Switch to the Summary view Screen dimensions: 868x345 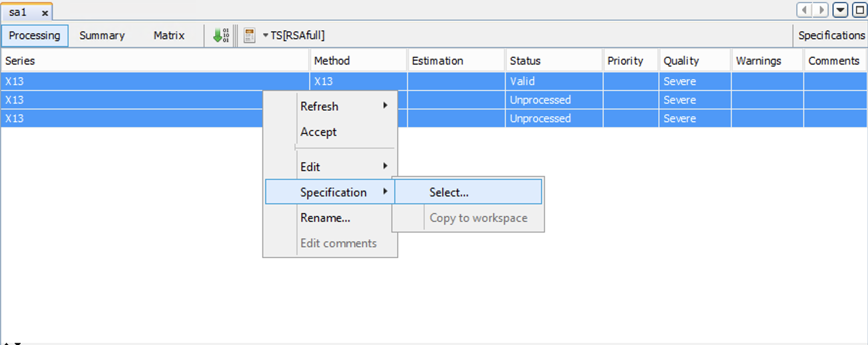pos(102,36)
